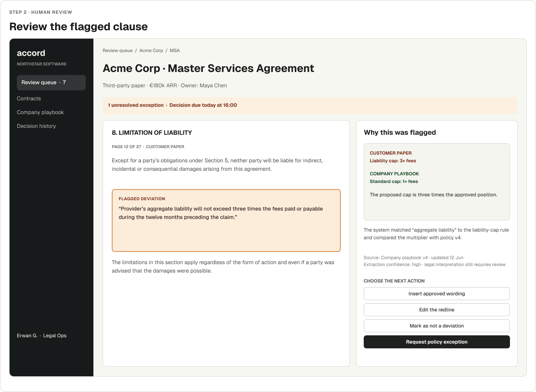Click the MSA breadcrumb
The image size is (536, 392).
tap(175, 51)
